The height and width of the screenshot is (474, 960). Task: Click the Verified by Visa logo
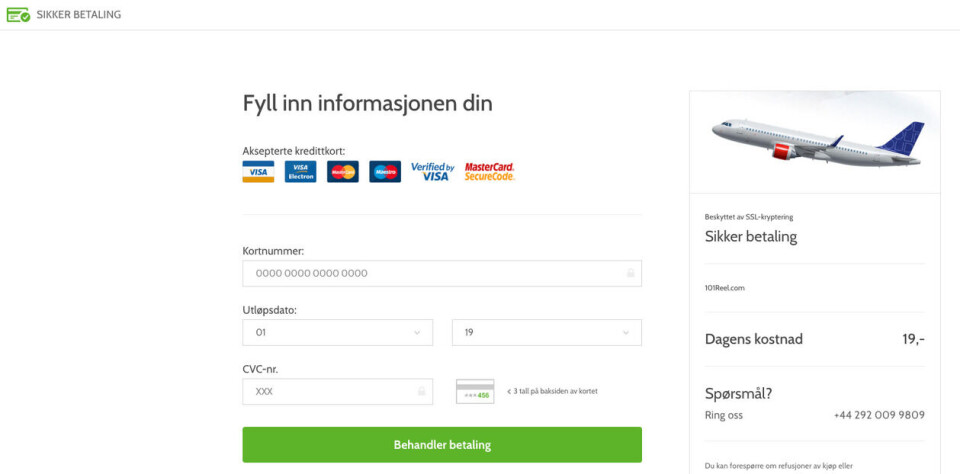pyautogui.click(x=433, y=172)
